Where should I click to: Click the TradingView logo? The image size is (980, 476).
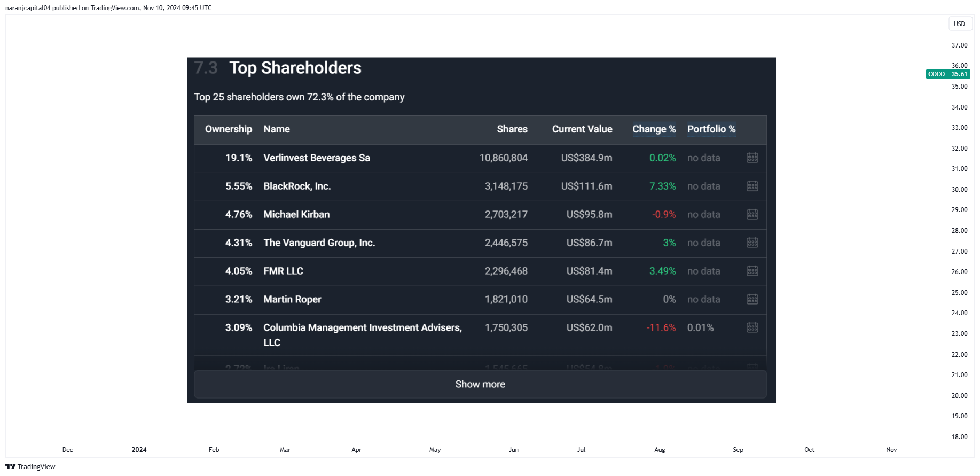click(x=30, y=466)
